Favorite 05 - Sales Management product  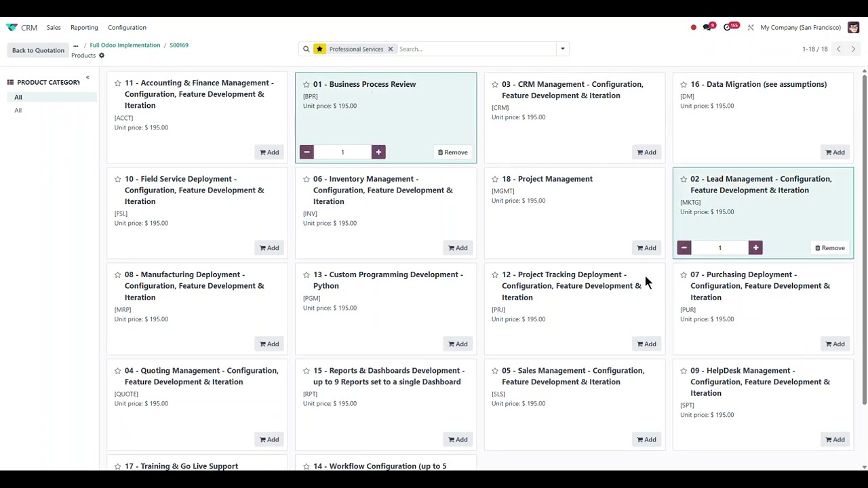495,371
